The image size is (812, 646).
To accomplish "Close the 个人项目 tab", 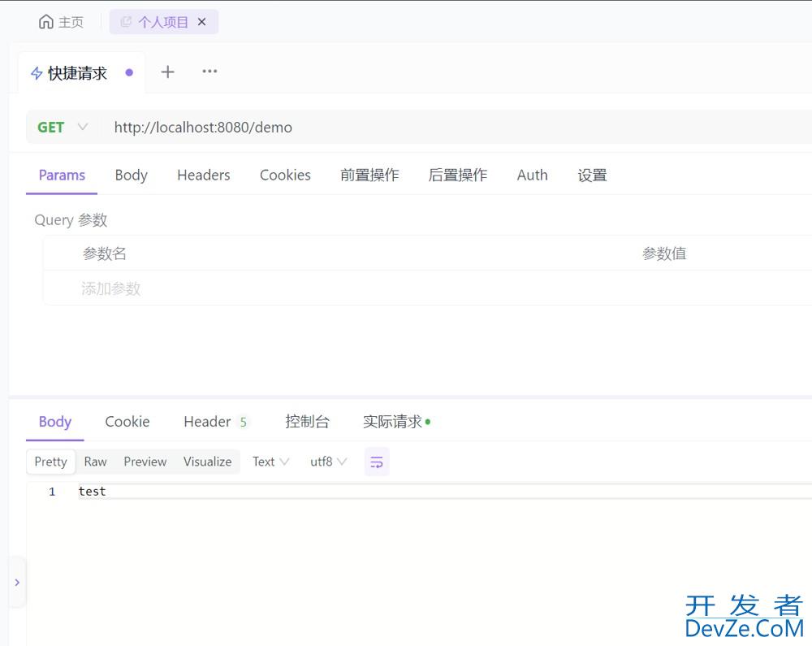I will pos(202,22).
